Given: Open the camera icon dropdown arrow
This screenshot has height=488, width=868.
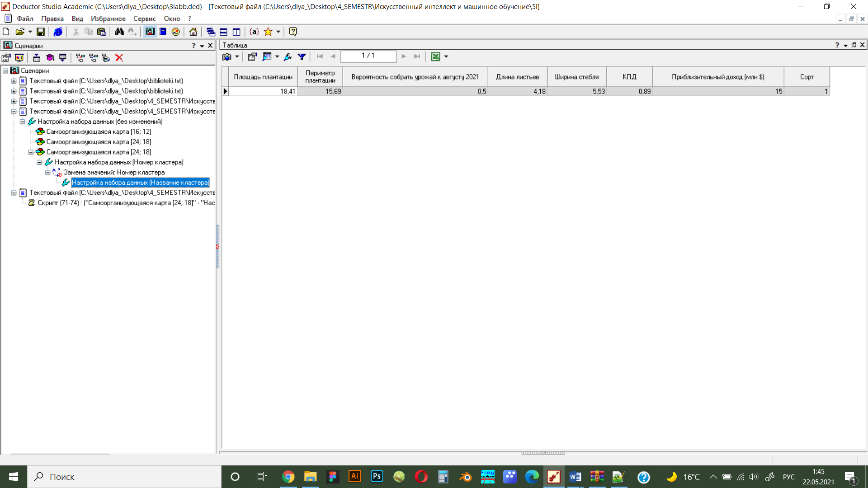Looking at the screenshot, I should pos(237,56).
